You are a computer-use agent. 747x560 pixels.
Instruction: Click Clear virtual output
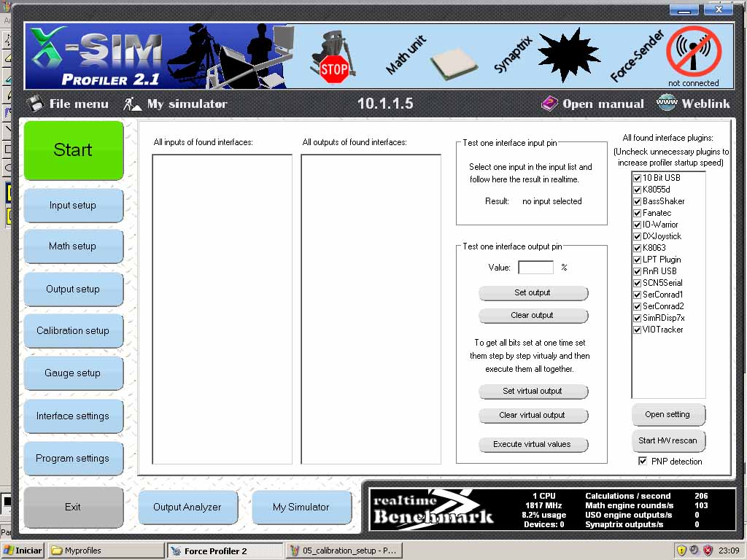pyautogui.click(x=533, y=415)
